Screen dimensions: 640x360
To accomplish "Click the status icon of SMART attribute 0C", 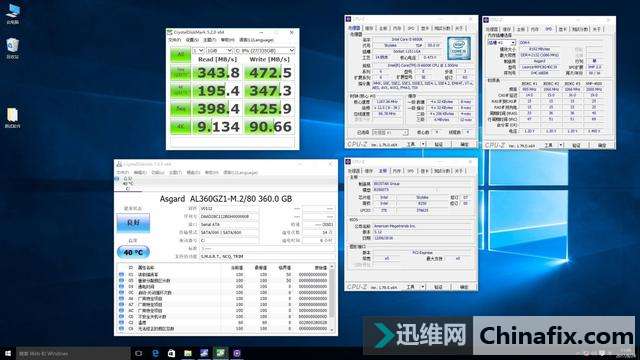I will [121, 293].
